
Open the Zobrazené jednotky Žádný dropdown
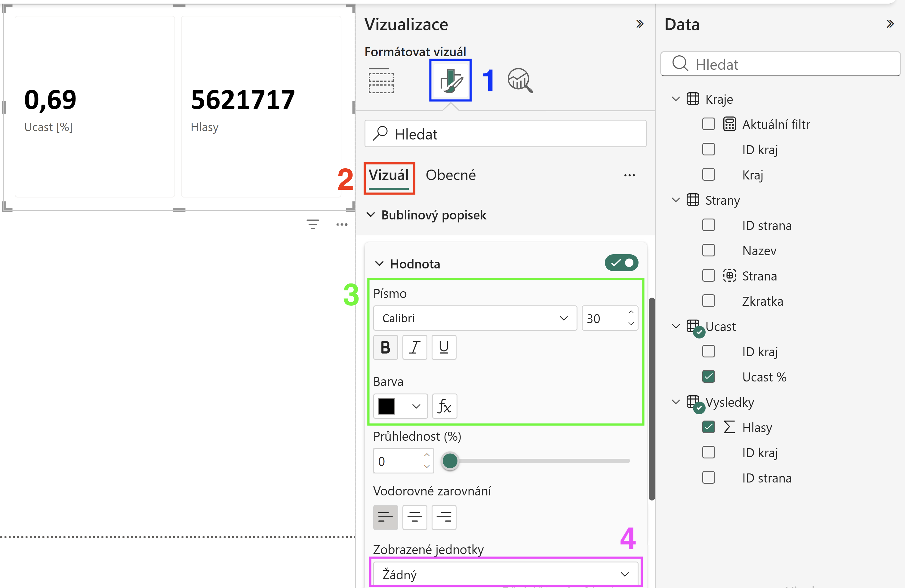tap(505, 574)
